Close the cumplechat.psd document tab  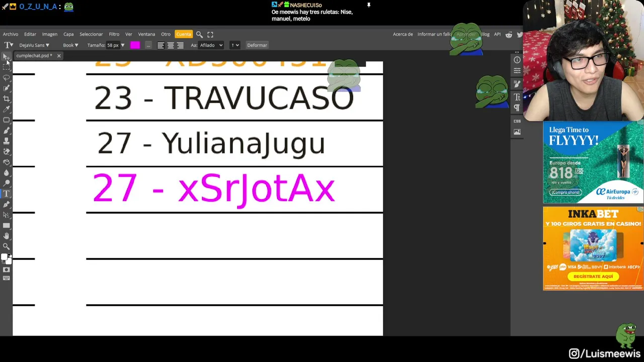(x=58, y=56)
